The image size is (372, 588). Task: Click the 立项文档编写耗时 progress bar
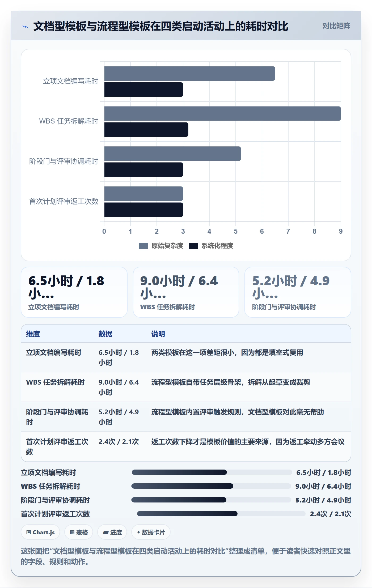click(x=212, y=472)
